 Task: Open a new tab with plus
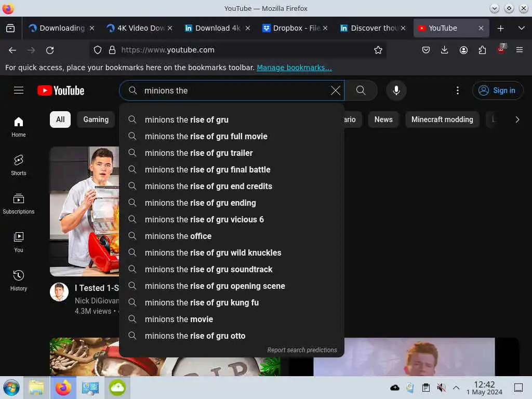(x=500, y=29)
